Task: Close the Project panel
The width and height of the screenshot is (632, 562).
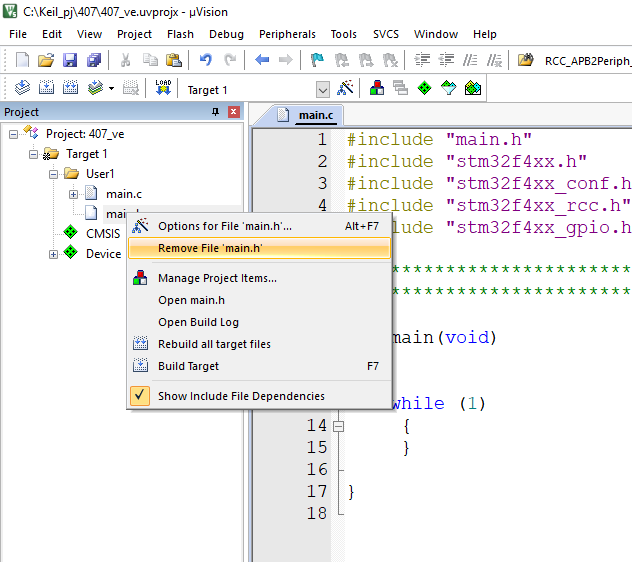Action: (234, 112)
